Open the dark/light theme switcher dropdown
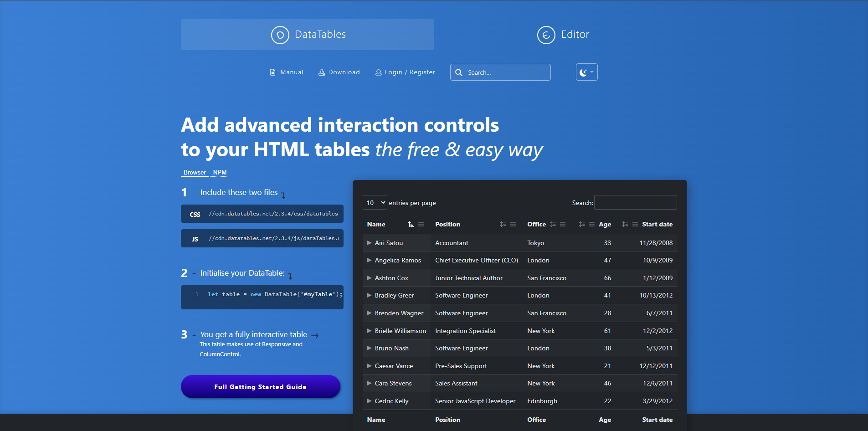Screen dimensions: 868x431 (586, 72)
